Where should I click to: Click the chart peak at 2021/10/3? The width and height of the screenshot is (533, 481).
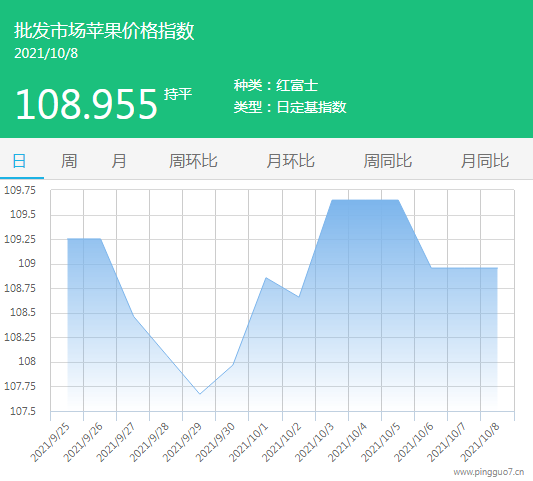[x=332, y=200]
